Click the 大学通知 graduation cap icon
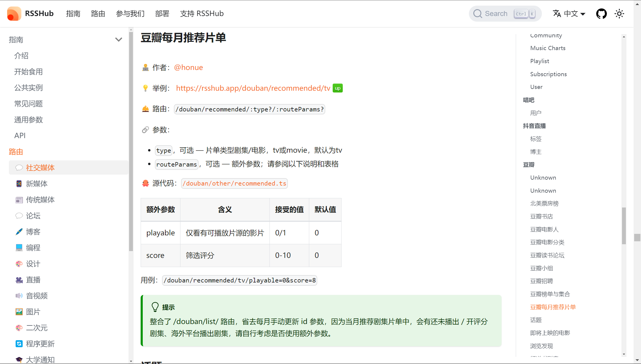 19,360
